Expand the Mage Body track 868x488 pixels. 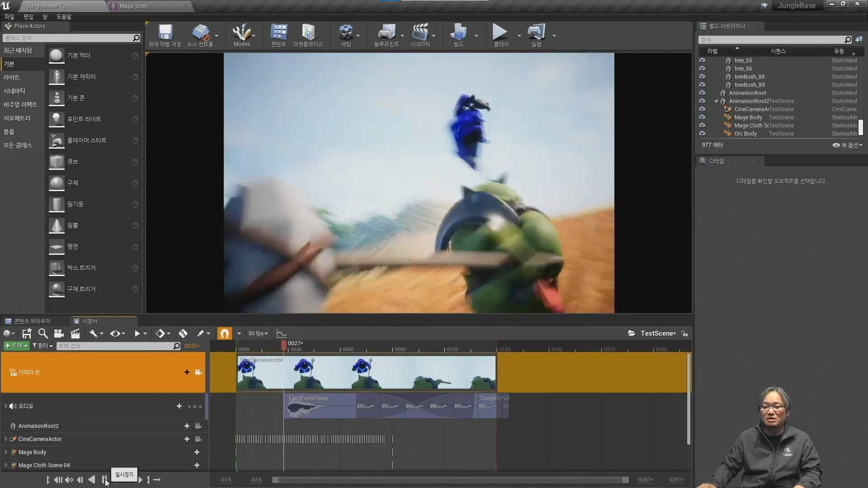[6, 452]
